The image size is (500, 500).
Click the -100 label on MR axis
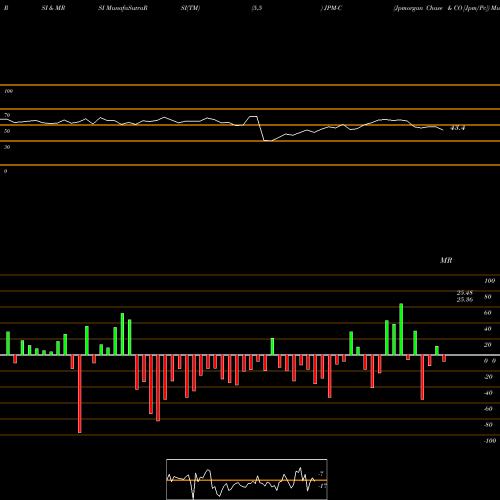tap(490, 441)
